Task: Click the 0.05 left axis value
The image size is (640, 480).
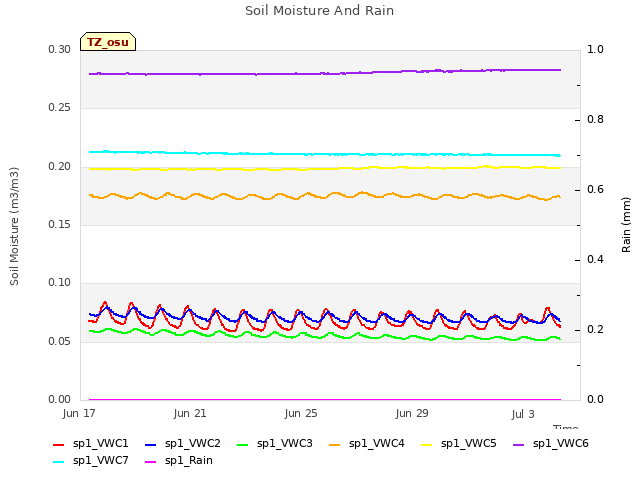Action: pyautogui.click(x=60, y=341)
